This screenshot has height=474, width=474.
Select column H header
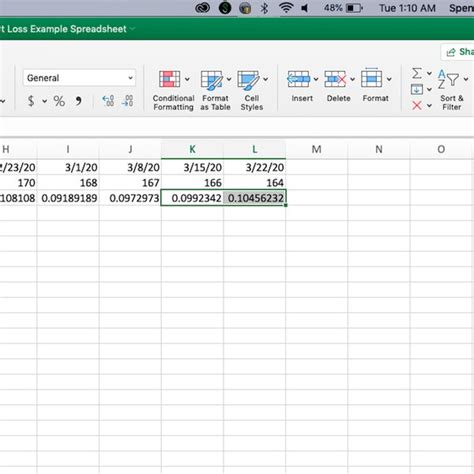pos(18,149)
